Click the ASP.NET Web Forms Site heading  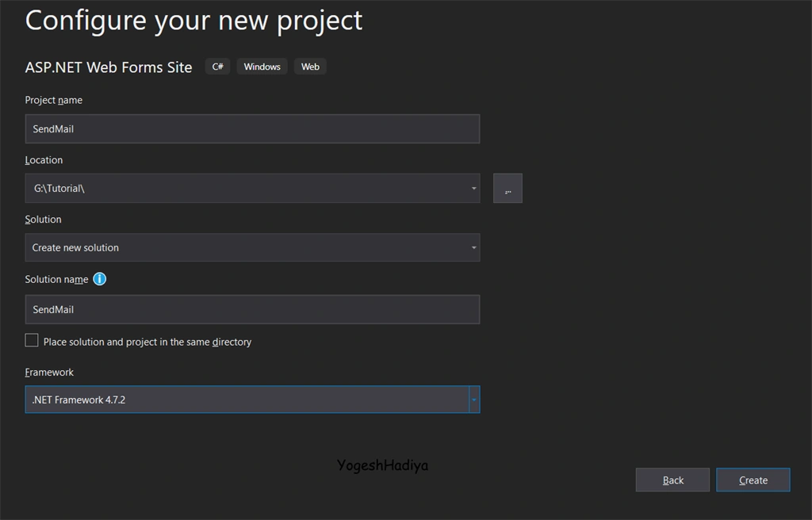[x=109, y=67]
